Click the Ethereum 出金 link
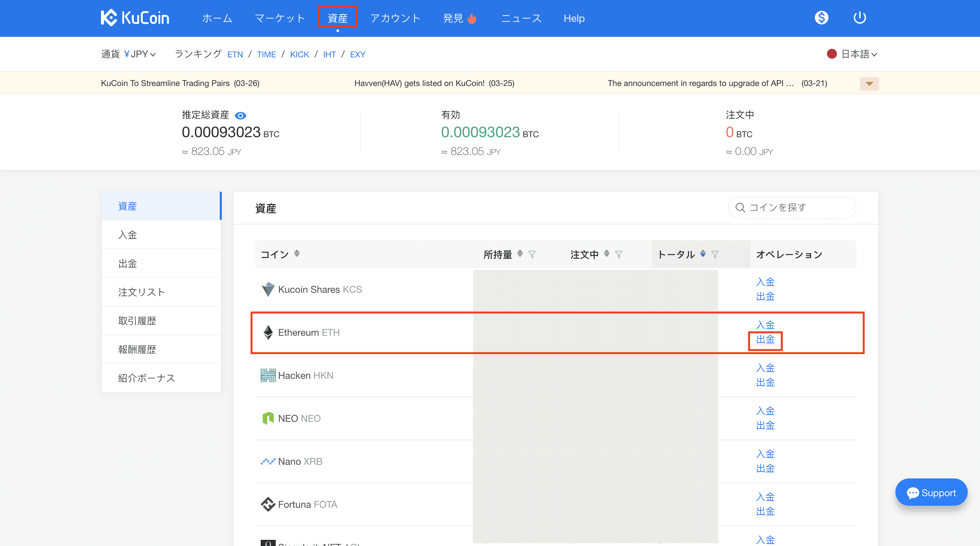The image size is (980, 546). coord(765,340)
